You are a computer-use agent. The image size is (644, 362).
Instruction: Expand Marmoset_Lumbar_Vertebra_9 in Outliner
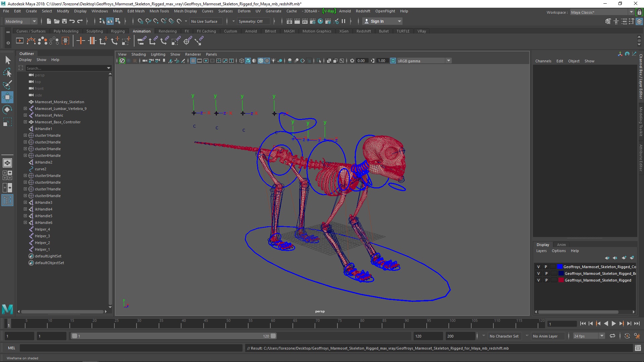(25, 109)
